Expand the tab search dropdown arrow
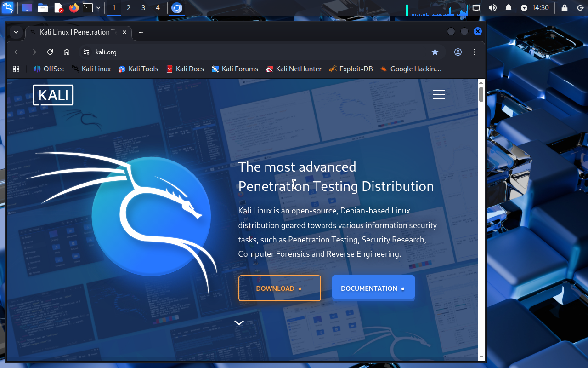 tap(16, 32)
